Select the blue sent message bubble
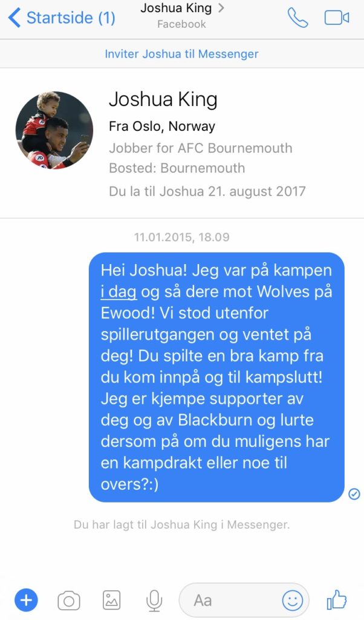364x620 pixels. click(x=216, y=377)
